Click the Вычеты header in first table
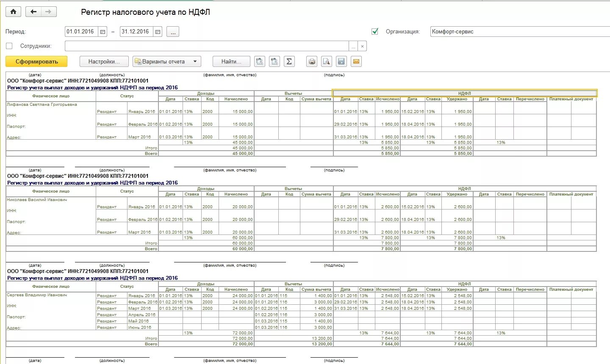This screenshot has height=364, width=610. 294,93
